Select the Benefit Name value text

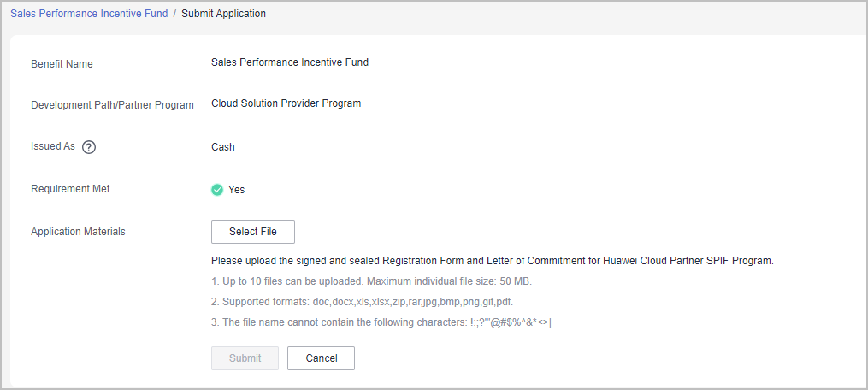click(x=290, y=62)
